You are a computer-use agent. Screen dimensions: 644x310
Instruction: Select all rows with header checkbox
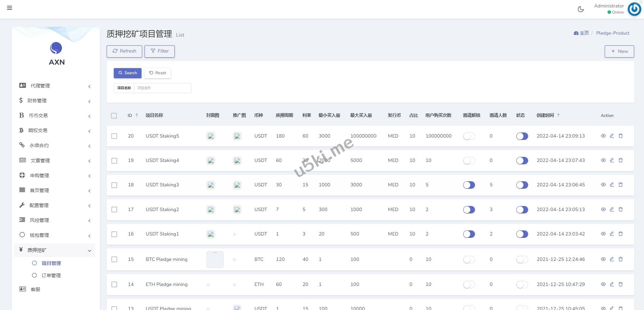pyautogui.click(x=114, y=116)
